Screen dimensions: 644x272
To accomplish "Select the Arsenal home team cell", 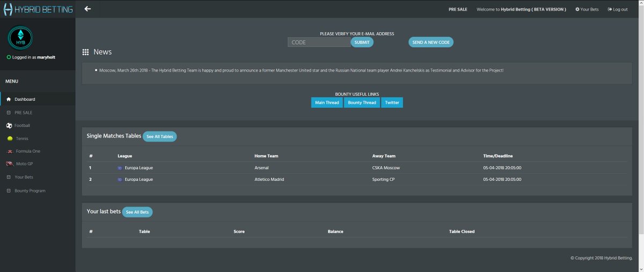I will [x=262, y=168].
